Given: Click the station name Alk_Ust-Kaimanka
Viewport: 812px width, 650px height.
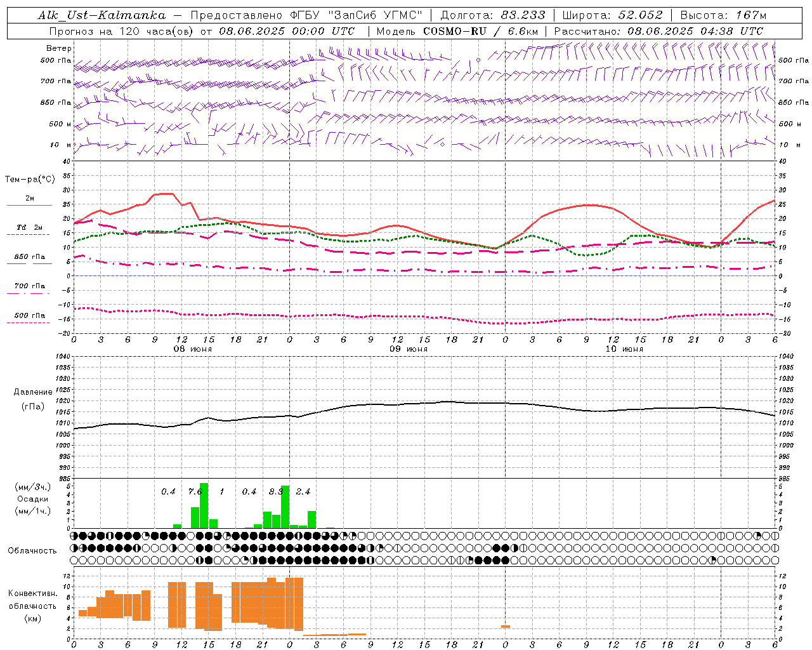Looking at the screenshot, I should coord(101,15).
